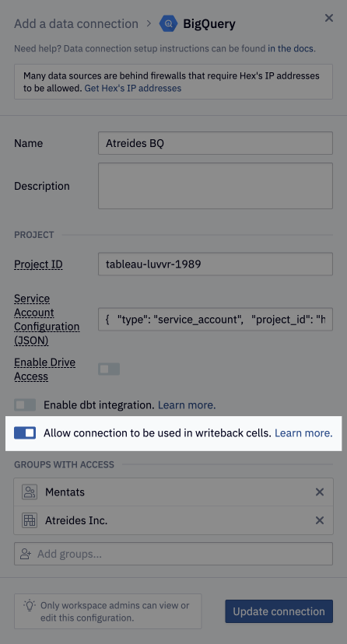Open Get Hex's IP addresses link
347x644 pixels.
132,89
